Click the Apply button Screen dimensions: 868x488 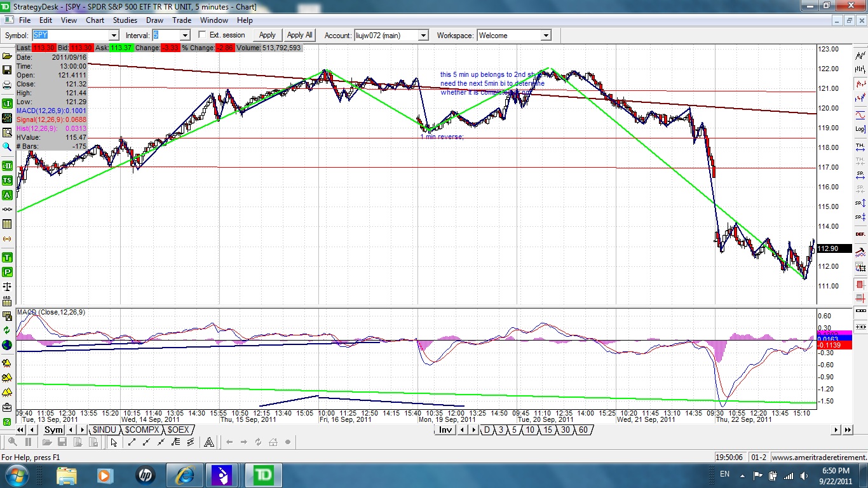click(268, 36)
